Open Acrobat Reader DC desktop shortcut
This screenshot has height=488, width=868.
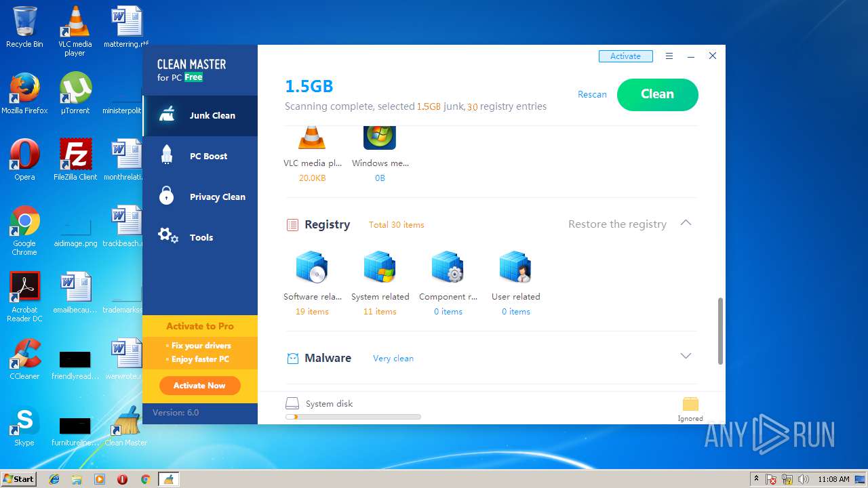pyautogui.click(x=24, y=297)
